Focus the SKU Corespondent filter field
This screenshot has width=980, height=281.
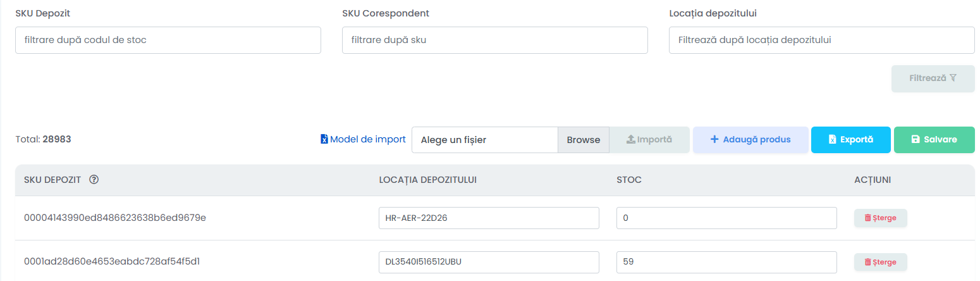click(495, 40)
